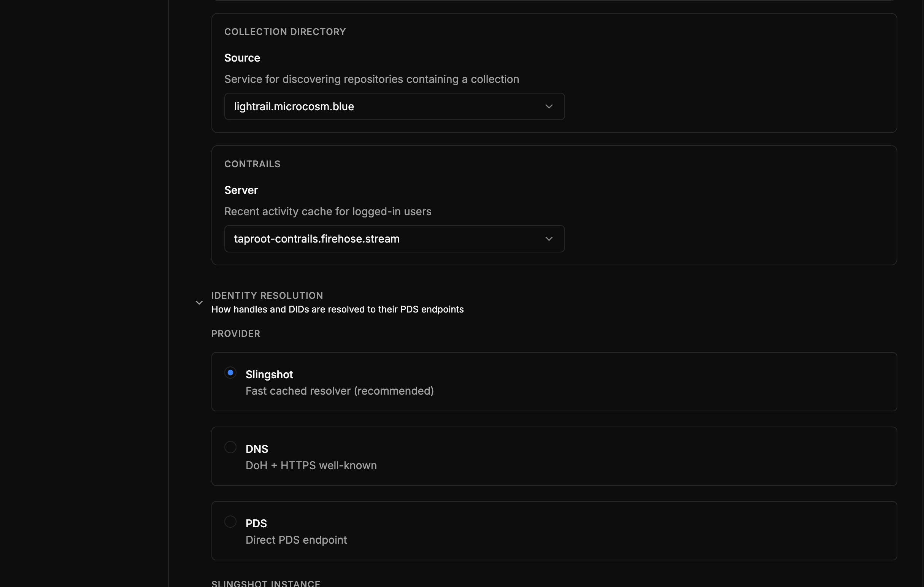Click the Slingshot provider title text
Screen dimensions: 924x587
269,374
